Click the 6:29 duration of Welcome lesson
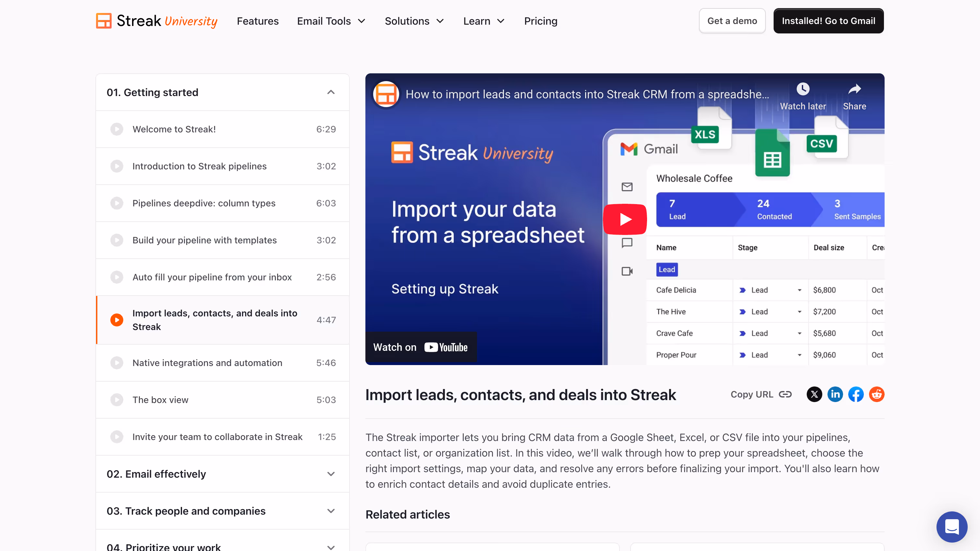The height and width of the screenshot is (551, 980). (326, 129)
